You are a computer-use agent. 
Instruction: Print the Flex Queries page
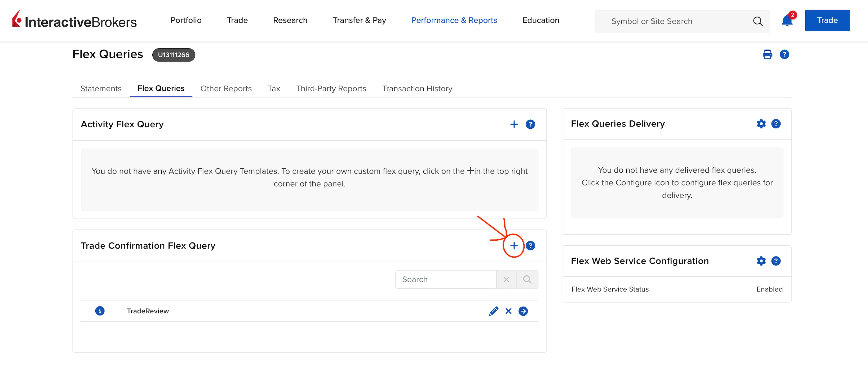coord(767,54)
